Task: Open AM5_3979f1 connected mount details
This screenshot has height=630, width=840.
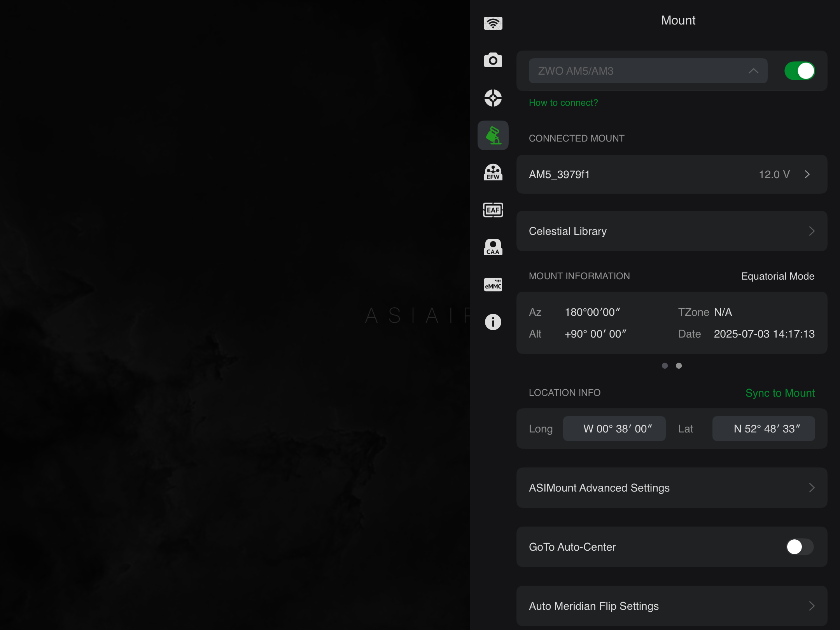Action: tap(672, 174)
